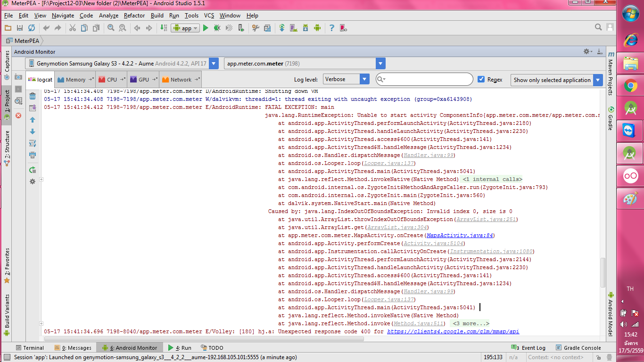Click the Undo arrow icon
This screenshot has height=362, width=644.
[x=46, y=28]
